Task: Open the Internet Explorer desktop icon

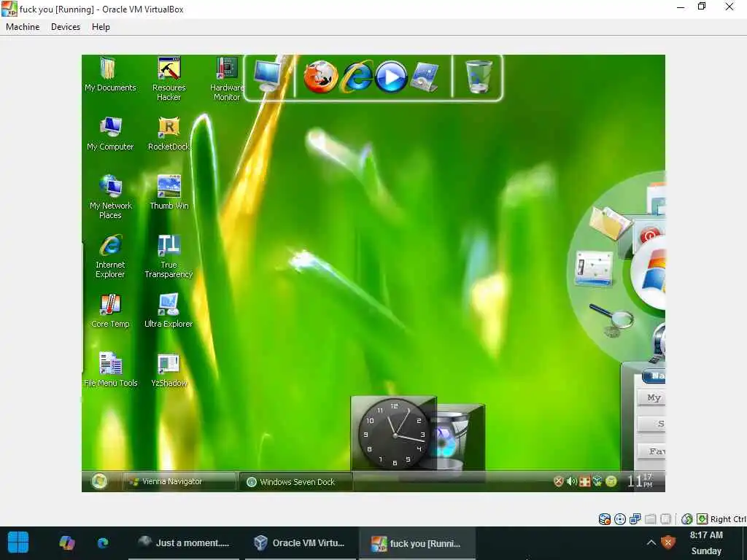Action: (110, 256)
